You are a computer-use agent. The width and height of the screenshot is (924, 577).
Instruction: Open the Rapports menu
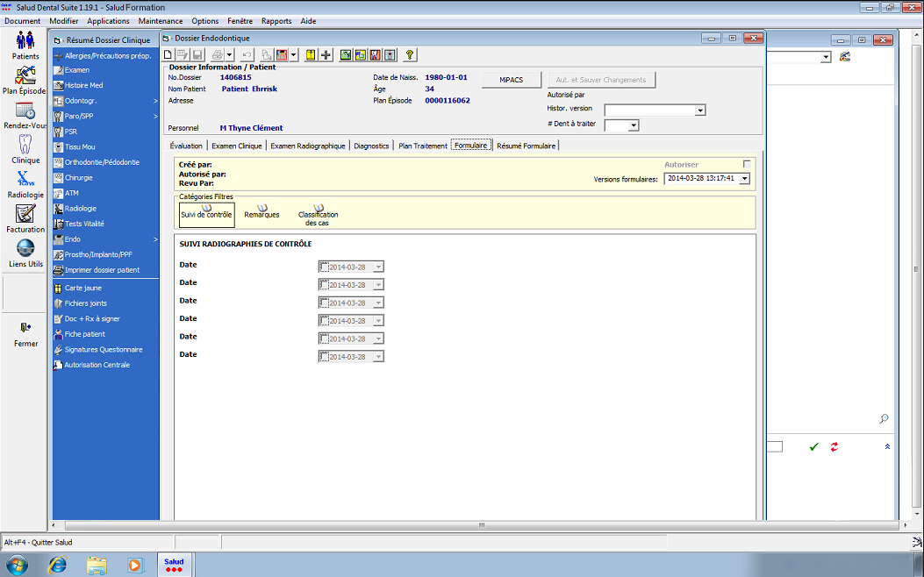click(x=276, y=21)
